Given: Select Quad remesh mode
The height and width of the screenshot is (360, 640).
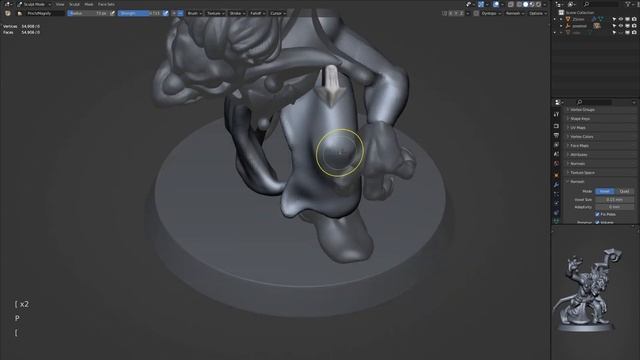Looking at the screenshot, I should click(x=624, y=191).
